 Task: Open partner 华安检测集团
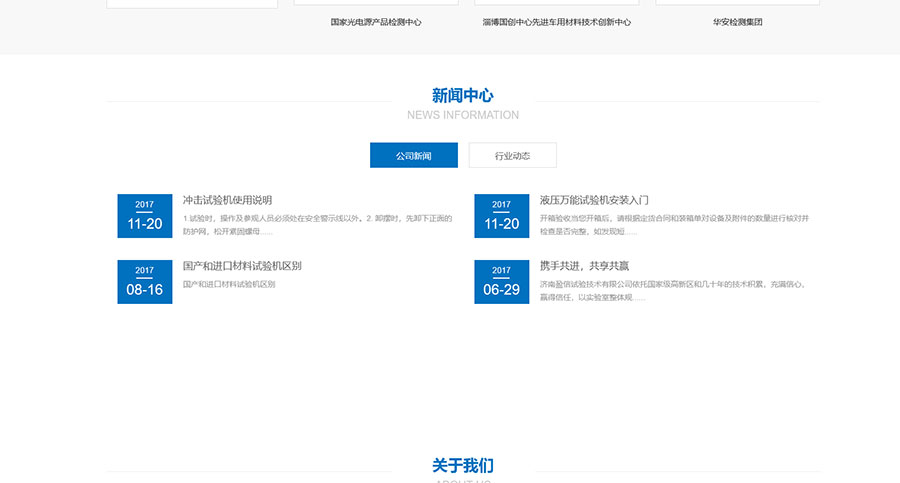[x=738, y=22]
